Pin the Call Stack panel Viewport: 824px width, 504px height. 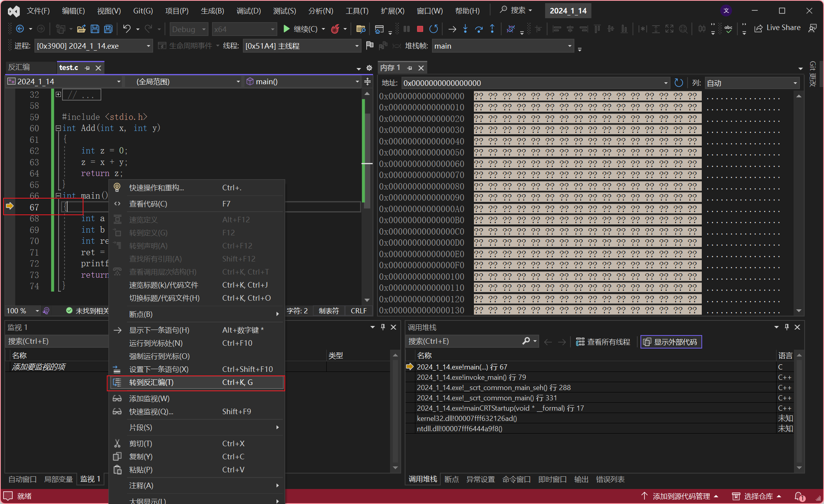[786, 327]
